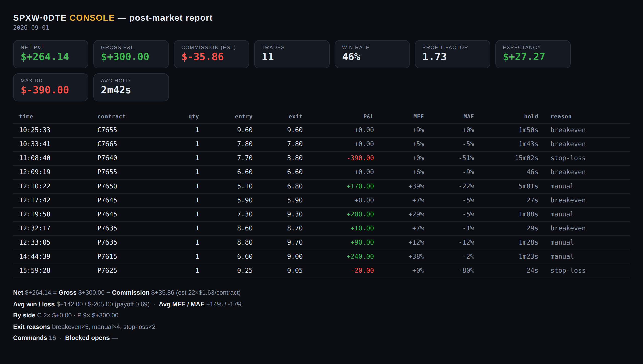Click the 'time' column header

(x=26, y=117)
